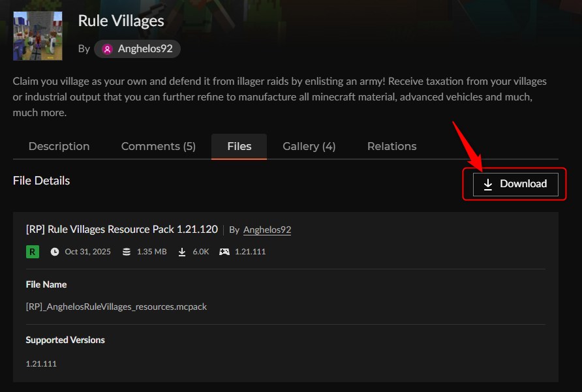Click the 1.21.111 value beside controller icon

tap(250, 252)
